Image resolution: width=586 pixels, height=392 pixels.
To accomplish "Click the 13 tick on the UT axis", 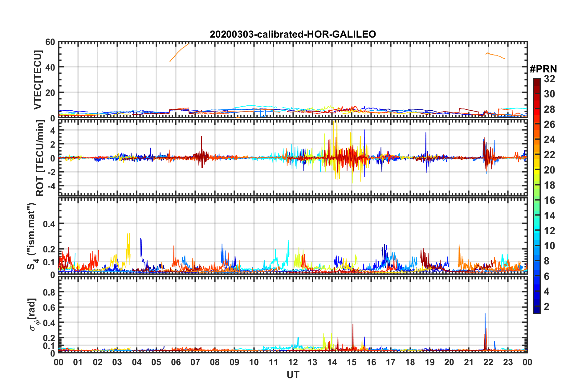I will [x=312, y=362].
